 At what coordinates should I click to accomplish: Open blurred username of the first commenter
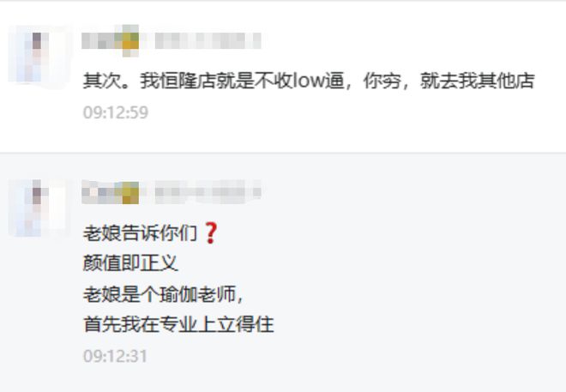pos(101,41)
